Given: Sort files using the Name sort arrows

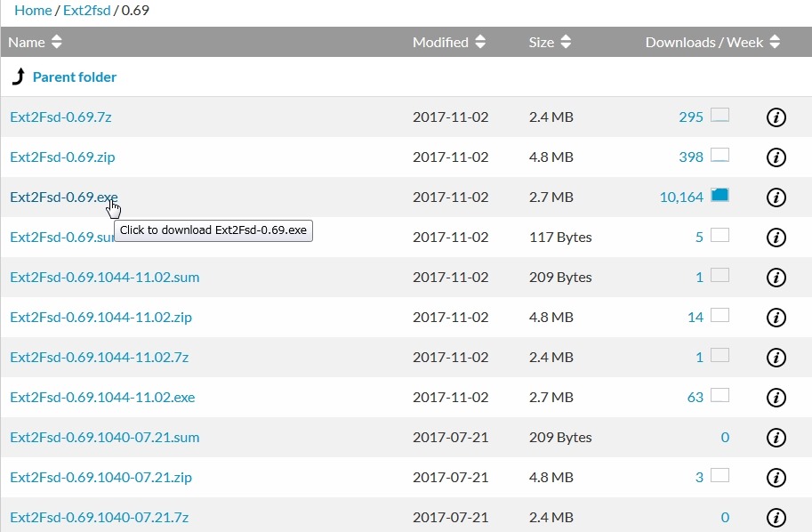Looking at the screenshot, I should (55, 41).
